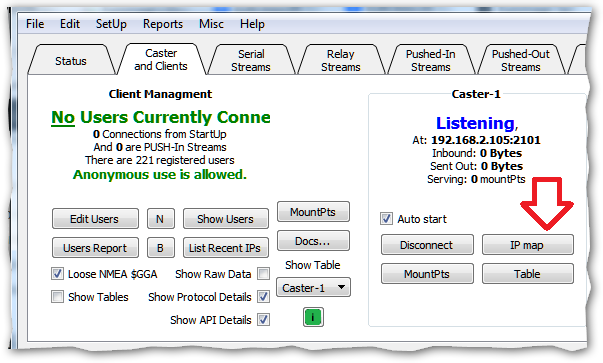The width and height of the screenshot is (603, 363).
Task: Click the green info icon button
Action: [313, 317]
